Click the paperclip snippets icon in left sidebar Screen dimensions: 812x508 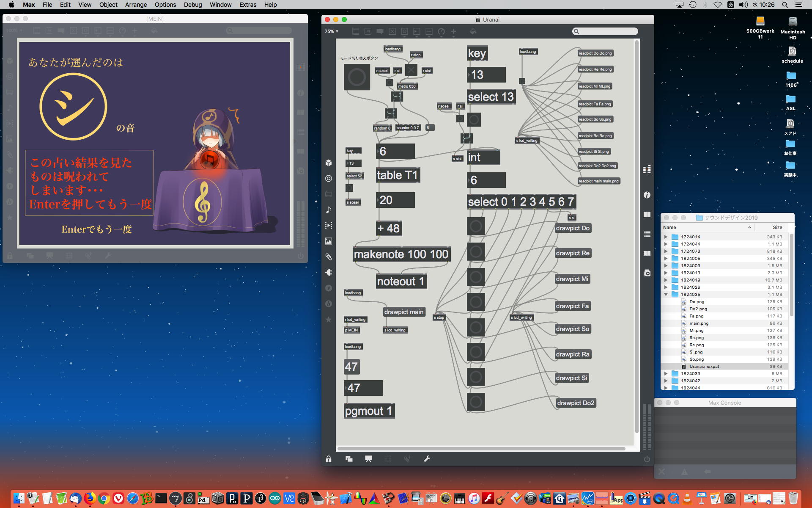pos(329,257)
